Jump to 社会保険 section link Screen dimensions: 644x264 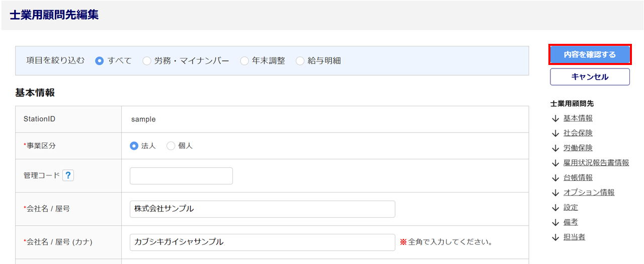pyautogui.click(x=578, y=133)
